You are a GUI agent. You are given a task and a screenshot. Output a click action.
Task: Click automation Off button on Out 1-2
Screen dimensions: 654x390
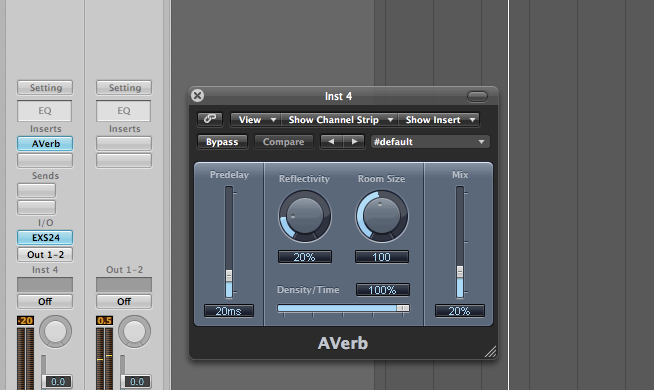[124, 301]
